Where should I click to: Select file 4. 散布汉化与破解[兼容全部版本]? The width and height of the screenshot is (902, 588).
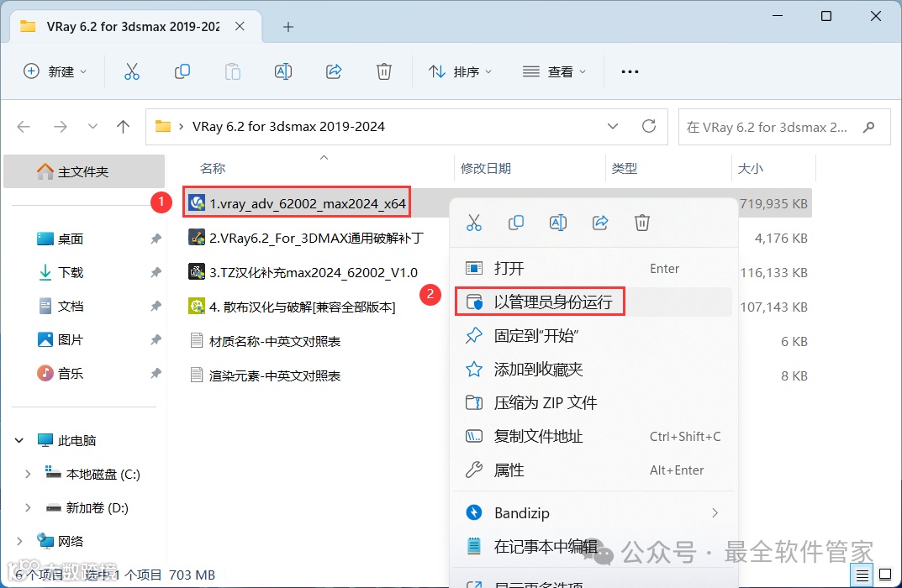coord(302,307)
